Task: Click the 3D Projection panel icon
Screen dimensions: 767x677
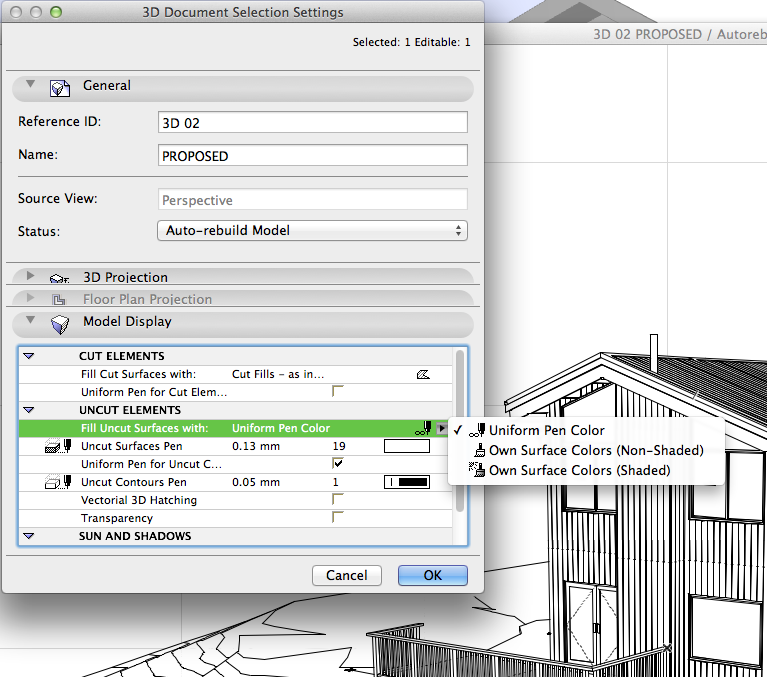Action: point(59,278)
